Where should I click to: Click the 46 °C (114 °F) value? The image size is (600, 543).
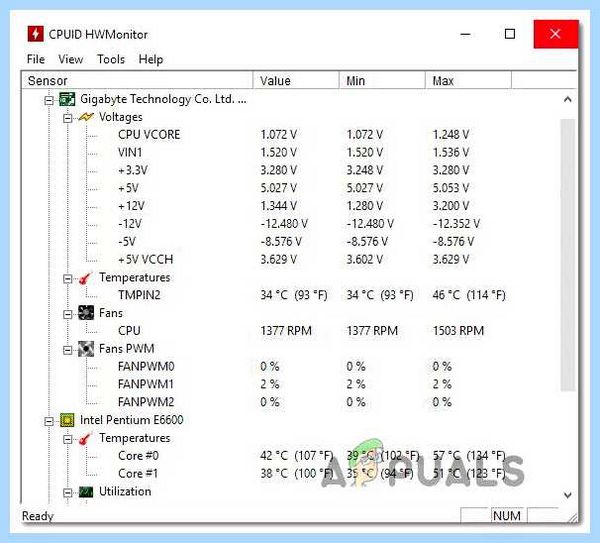pos(469,295)
